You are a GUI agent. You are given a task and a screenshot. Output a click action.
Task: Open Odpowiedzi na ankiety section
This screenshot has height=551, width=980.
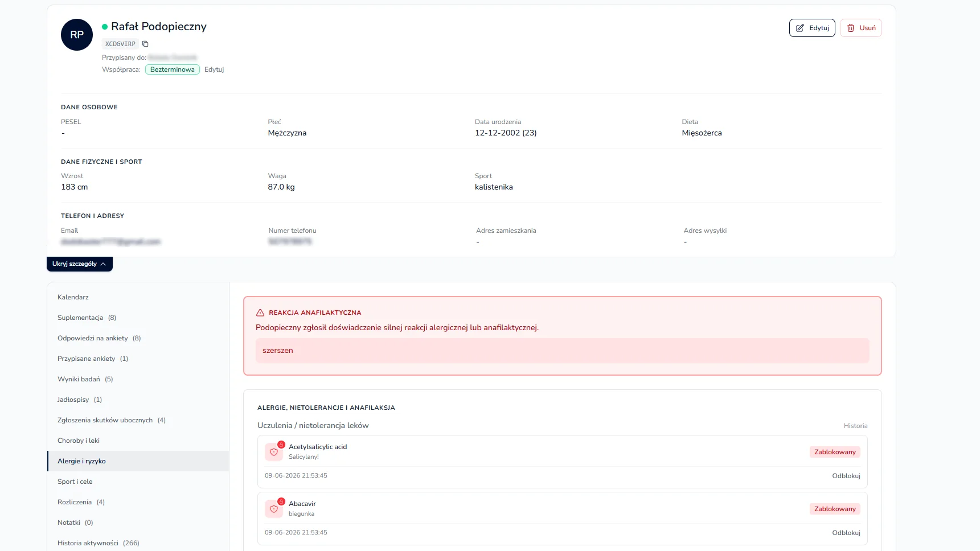tap(138, 338)
